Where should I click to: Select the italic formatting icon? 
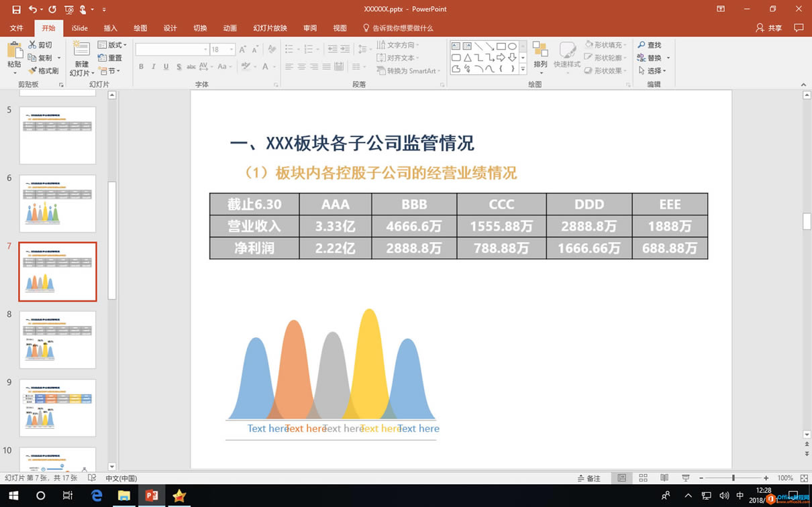(152, 67)
